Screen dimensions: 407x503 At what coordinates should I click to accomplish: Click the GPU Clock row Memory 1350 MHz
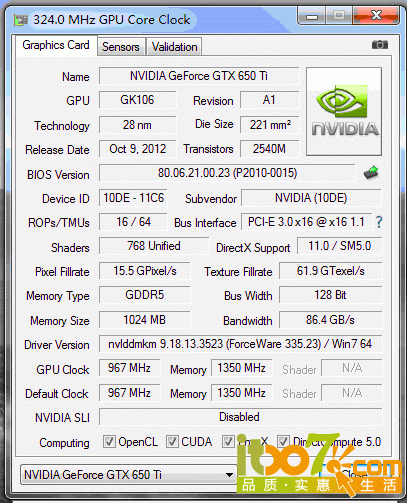(241, 368)
